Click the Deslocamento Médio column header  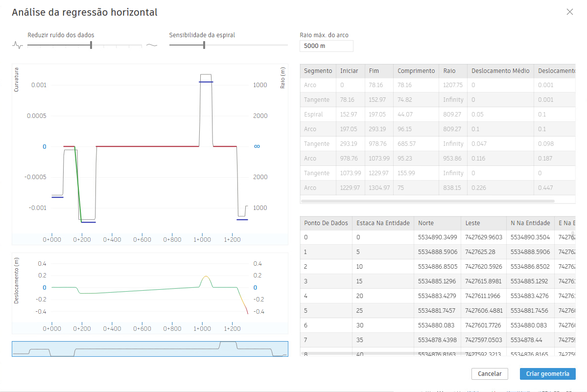click(x=500, y=71)
